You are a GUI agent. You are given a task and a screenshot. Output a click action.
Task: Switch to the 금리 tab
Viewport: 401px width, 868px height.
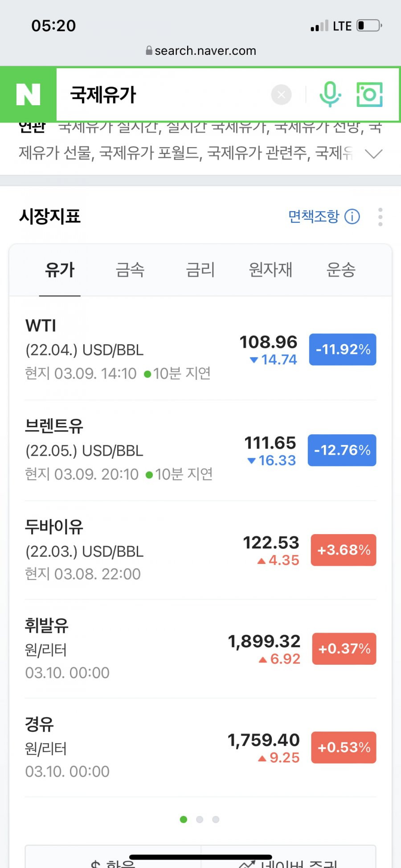200,270
